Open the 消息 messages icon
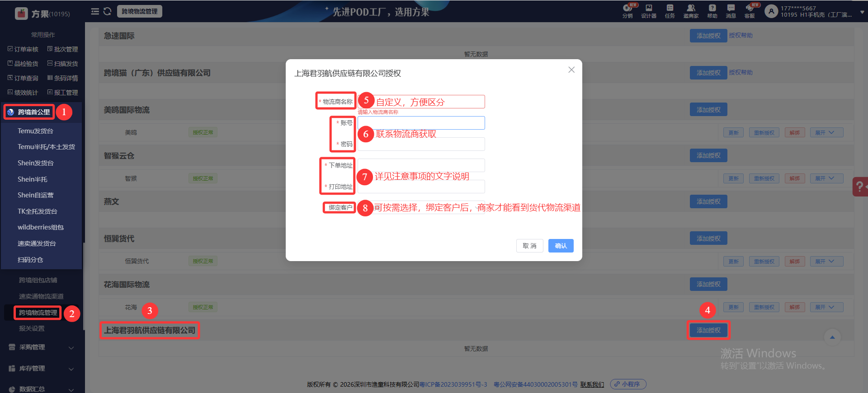 pos(731,11)
